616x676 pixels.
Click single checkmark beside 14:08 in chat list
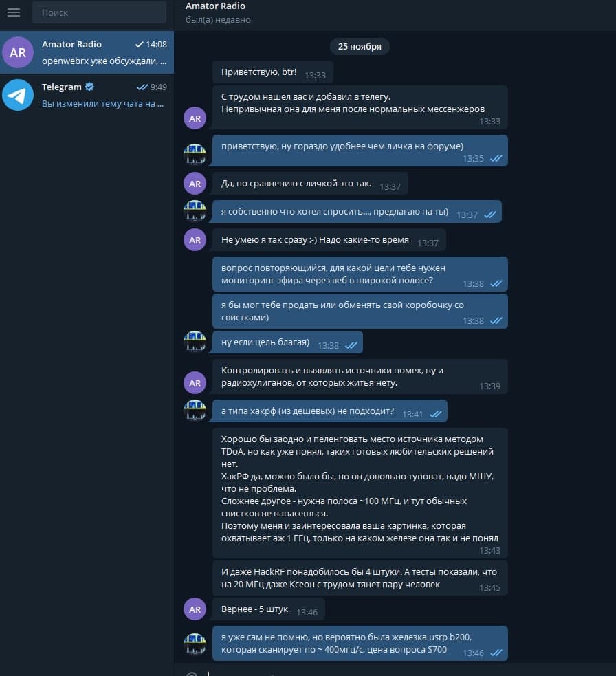[x=140, y=45]
